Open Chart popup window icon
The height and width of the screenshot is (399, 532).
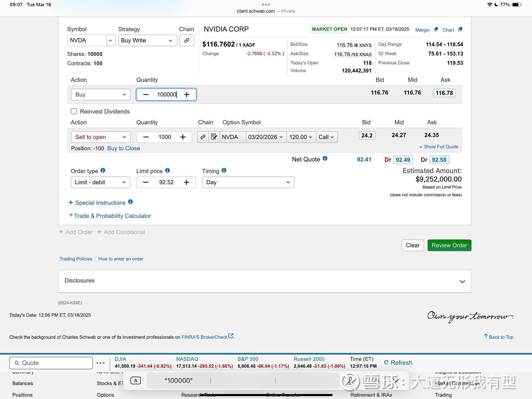(x=460, y=29)
